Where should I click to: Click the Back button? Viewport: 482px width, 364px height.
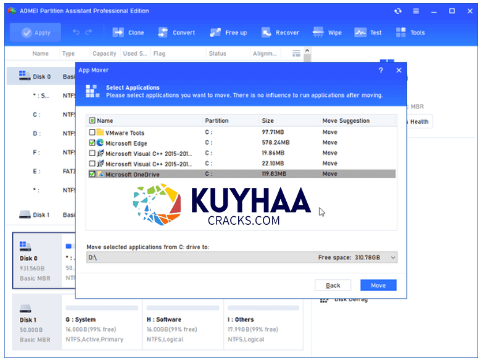[x=333, y=285]
